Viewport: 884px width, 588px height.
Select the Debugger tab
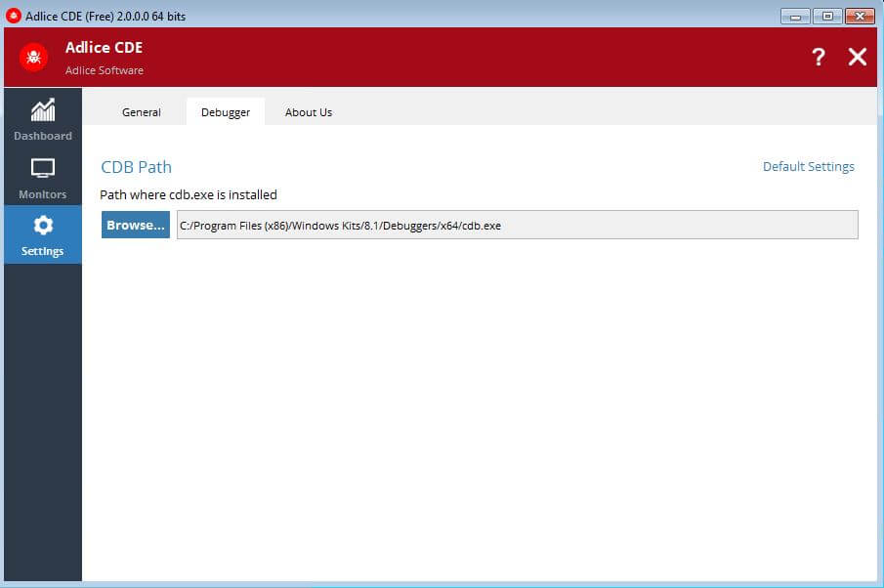click(x=226, y=112)
